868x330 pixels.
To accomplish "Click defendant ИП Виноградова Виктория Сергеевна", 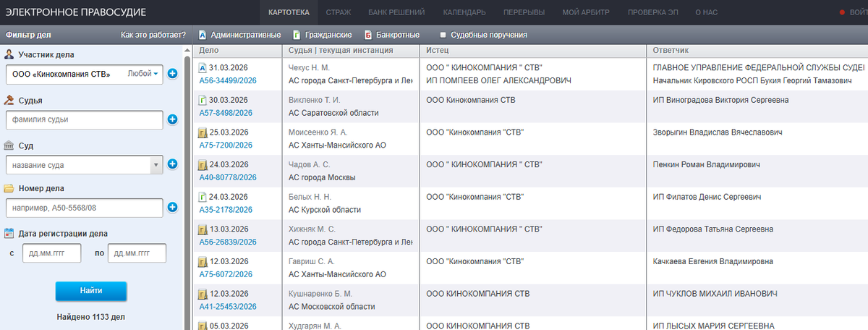I will pyautogui.click(x=720, y=100).
